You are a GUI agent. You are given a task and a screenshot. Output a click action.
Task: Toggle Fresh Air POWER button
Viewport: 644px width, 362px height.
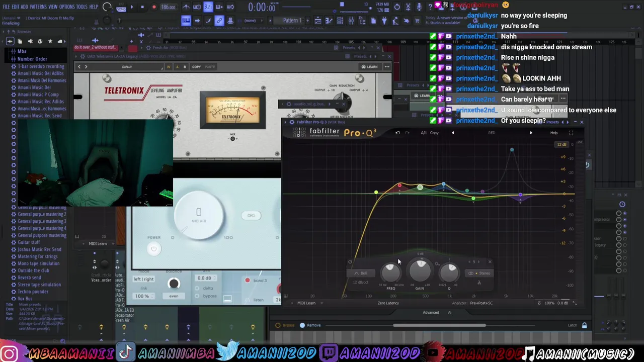pos(154,248)
